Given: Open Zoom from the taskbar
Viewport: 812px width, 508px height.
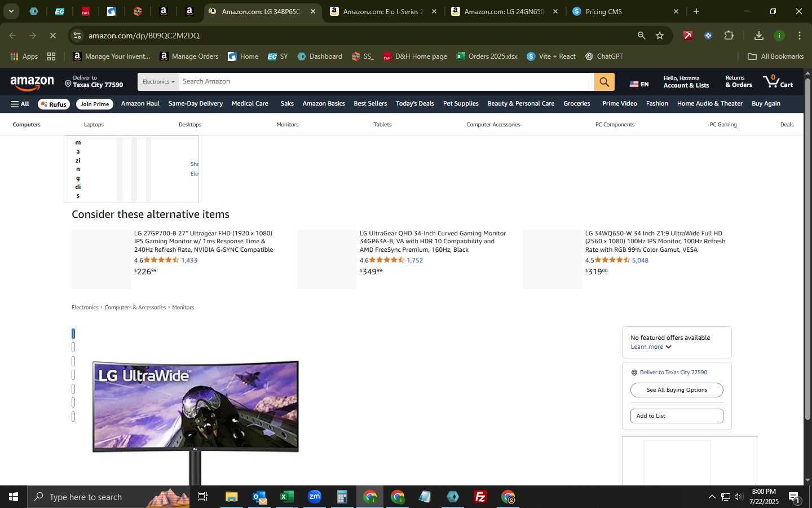Looking at the screenshot, I should coord(315,497).
